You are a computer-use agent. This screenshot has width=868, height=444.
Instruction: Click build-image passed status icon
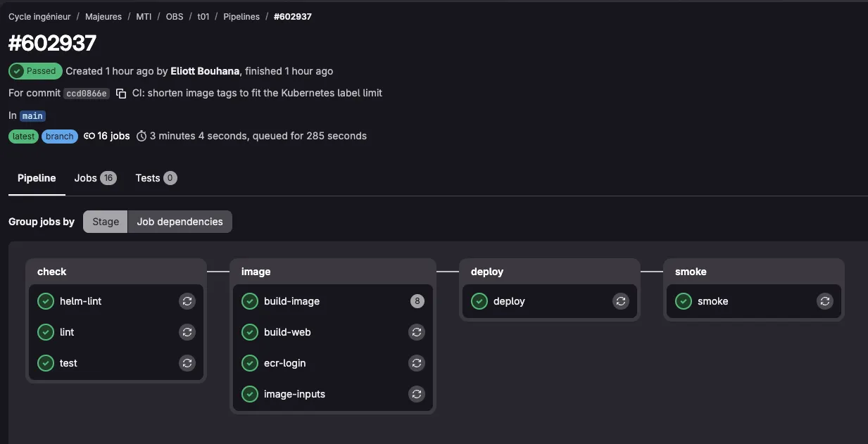(x=250, y=301)
